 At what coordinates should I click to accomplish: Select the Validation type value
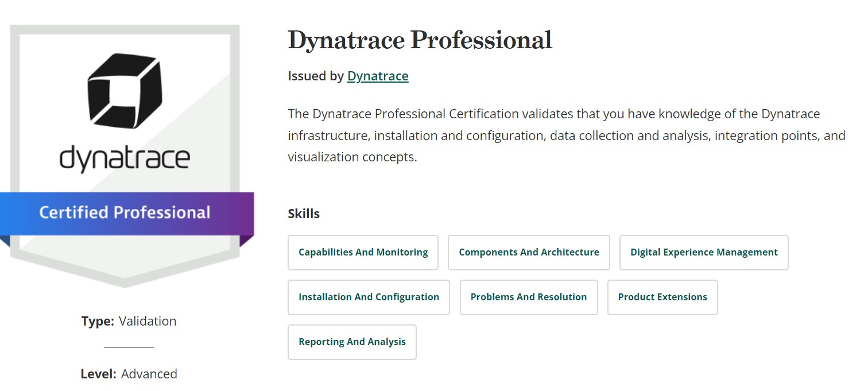148,322
